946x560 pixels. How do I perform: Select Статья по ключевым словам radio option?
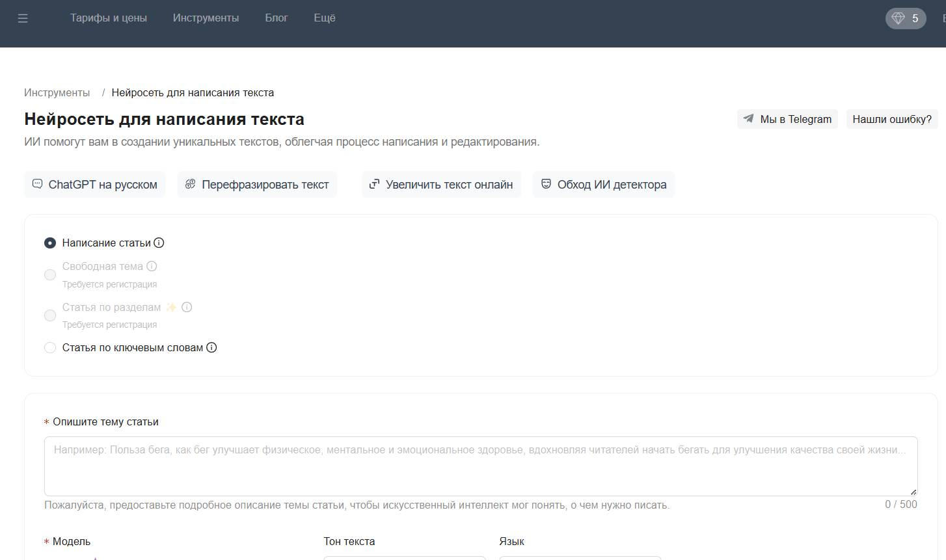[x=50, y=348]
